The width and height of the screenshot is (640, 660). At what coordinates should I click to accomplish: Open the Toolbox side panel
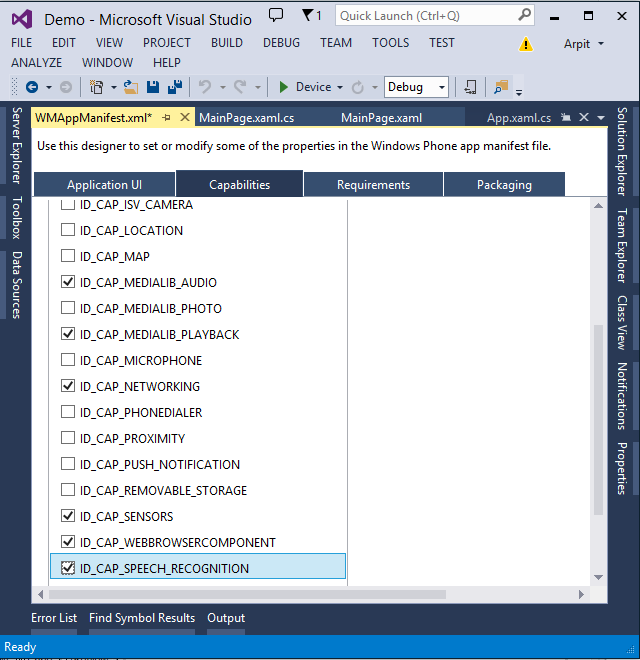tap(16, 217)
